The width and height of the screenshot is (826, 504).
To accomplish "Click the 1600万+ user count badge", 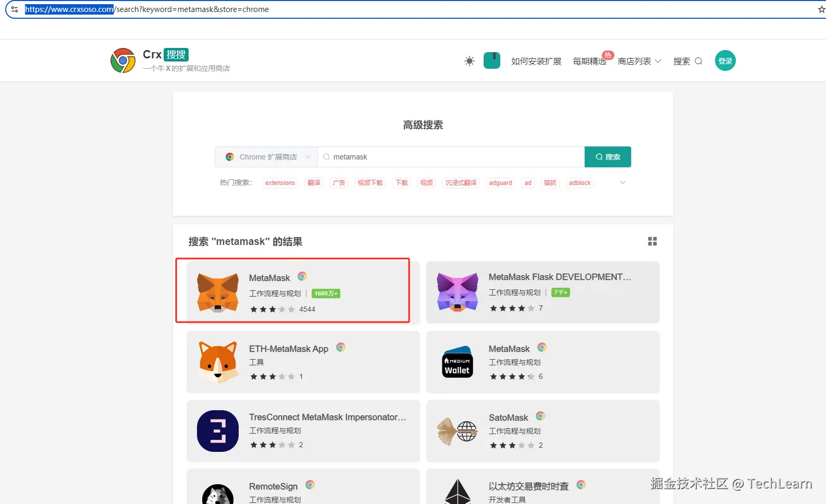I will coord(326,293).
